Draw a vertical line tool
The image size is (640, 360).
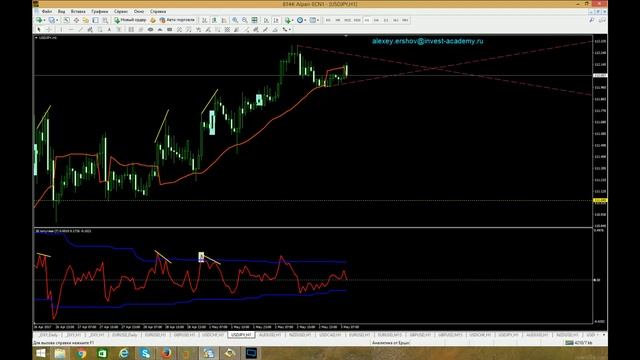[x=61, y=29]
